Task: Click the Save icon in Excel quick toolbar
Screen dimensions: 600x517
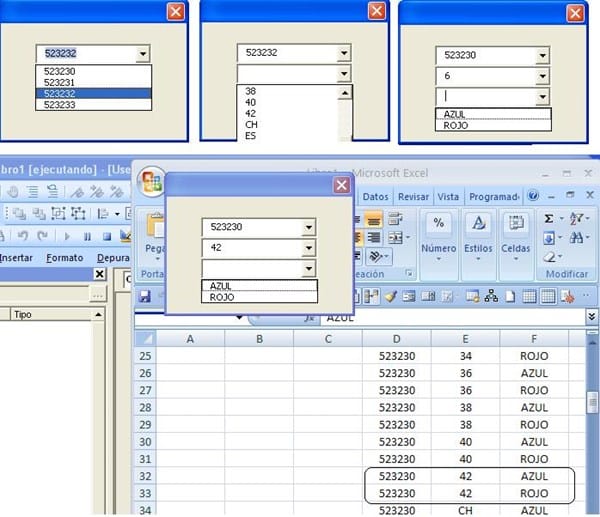Action: [x=145, y=296]
